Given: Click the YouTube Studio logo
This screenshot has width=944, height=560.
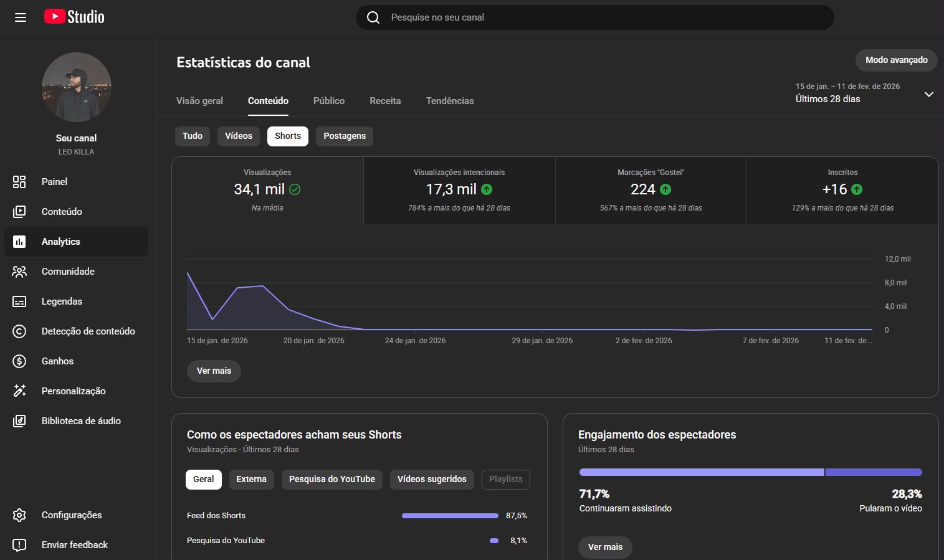Looking at the screenshot, I should (74, 17).
